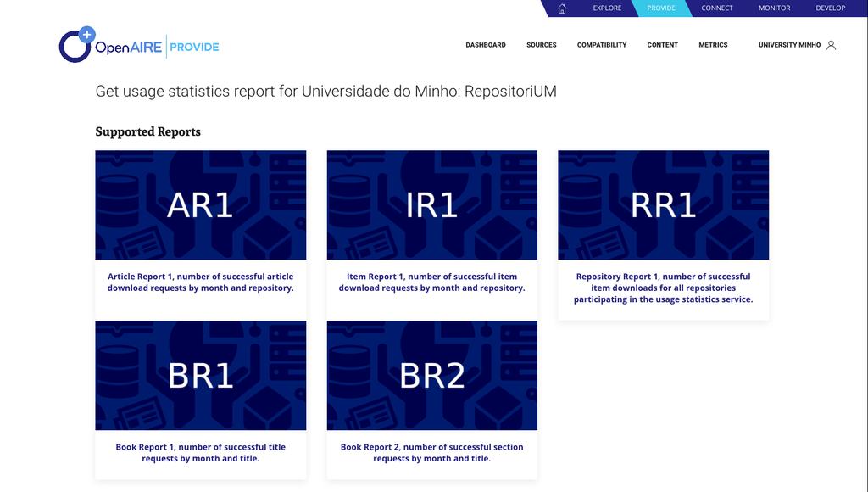868x492 pixels.
Task: Select the BR1 report card image
Action: (x=200, y=376)
